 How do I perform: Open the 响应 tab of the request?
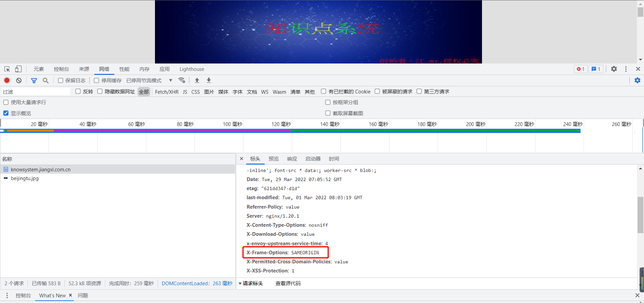point(292,159)
